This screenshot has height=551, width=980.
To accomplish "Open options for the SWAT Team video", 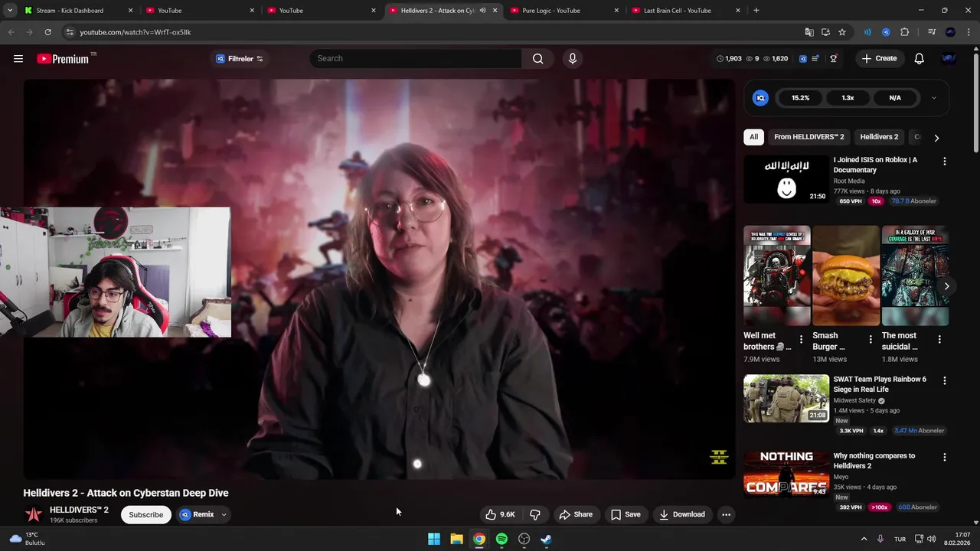I will pos(944,380).
